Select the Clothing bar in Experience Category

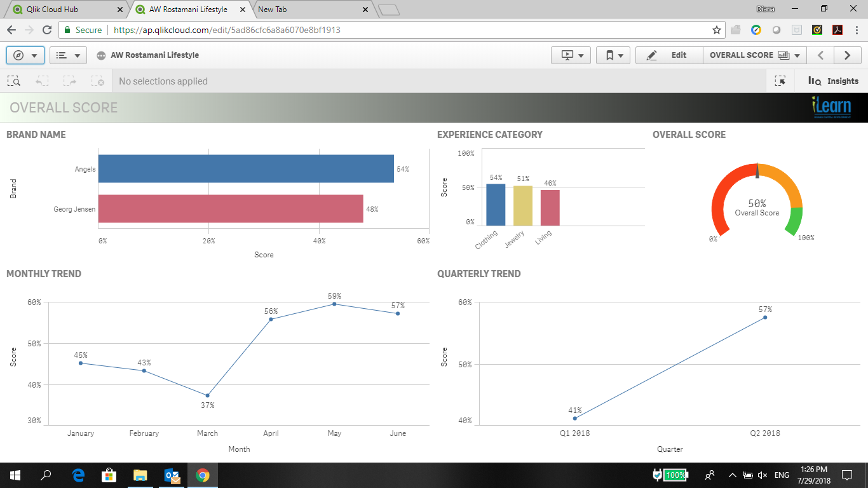[496, 205]
